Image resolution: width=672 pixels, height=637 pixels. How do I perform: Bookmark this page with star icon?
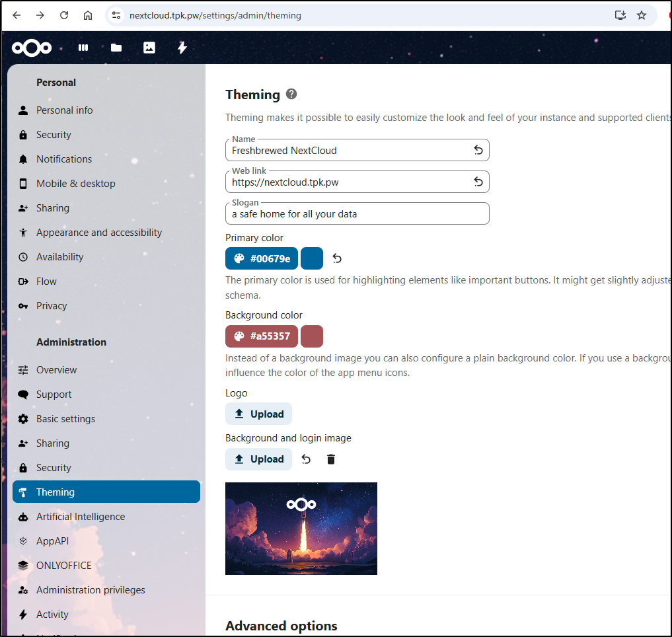pyautogui.click(x=642, y=15)
